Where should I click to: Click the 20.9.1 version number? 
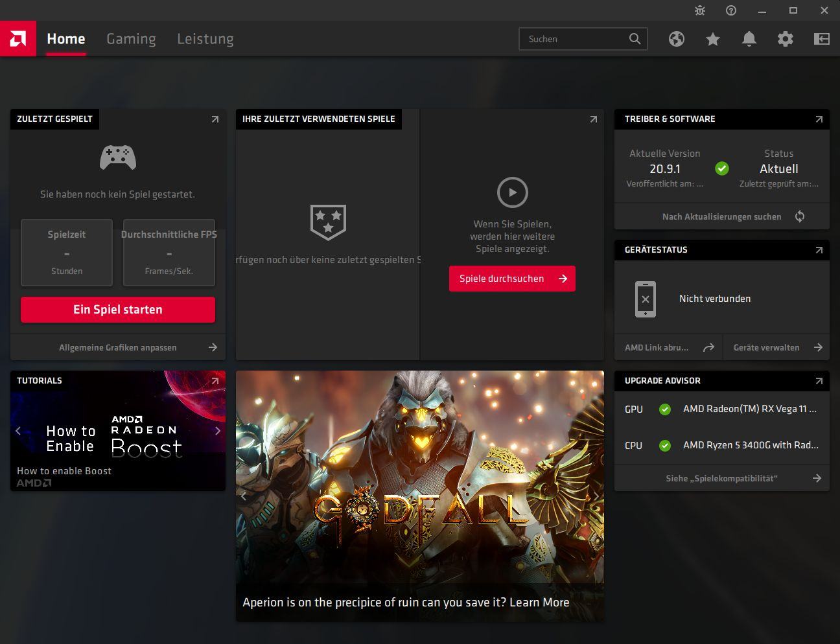point(665,169)
